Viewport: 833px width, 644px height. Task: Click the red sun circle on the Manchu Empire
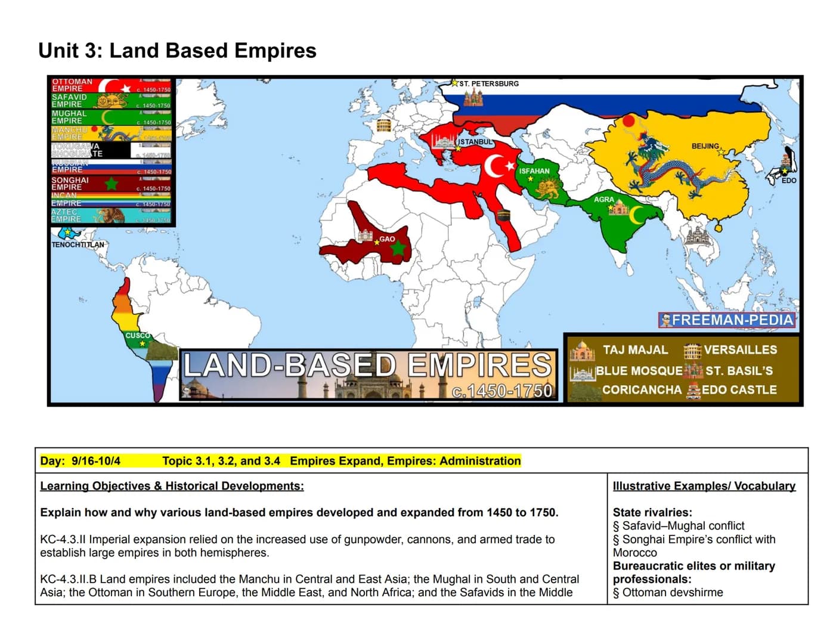coord(628,121)
